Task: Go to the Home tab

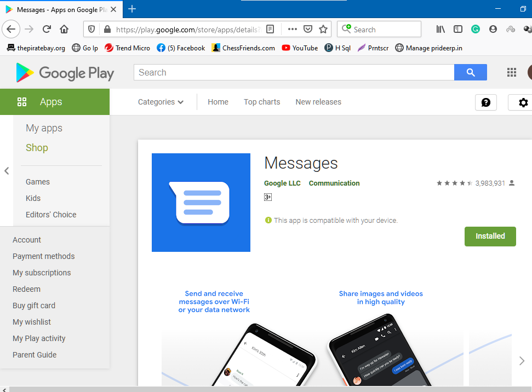Action: (218, 102)
